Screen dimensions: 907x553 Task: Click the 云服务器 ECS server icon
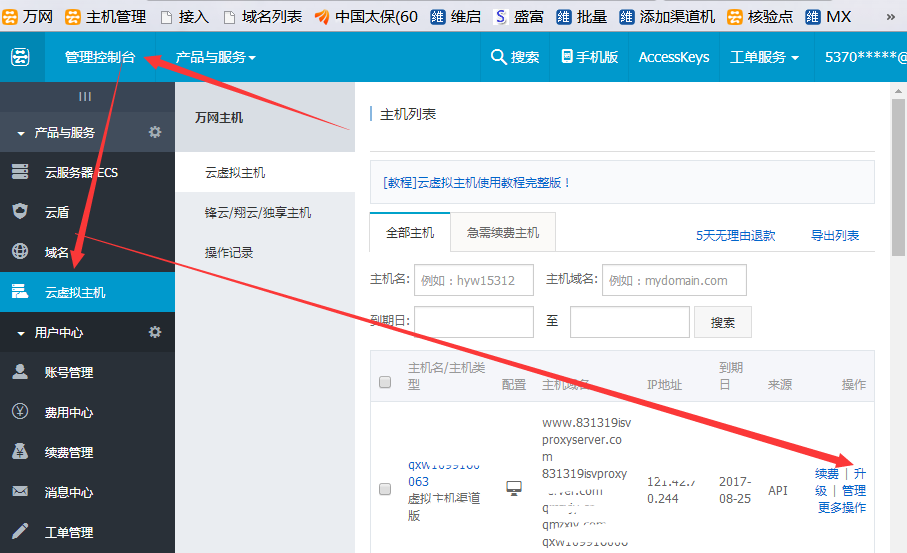(x=20, y=172)
